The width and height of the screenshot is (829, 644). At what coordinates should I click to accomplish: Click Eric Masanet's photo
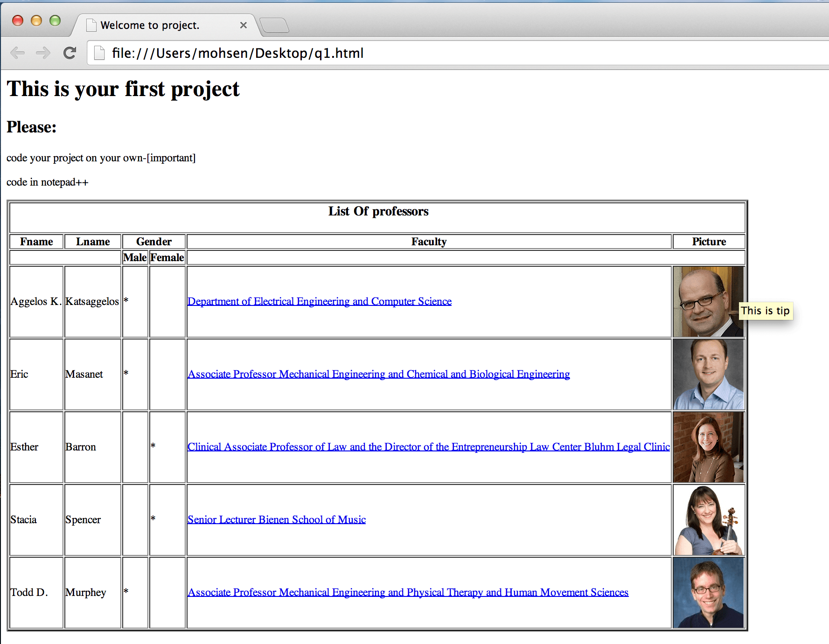click(708, 374)
